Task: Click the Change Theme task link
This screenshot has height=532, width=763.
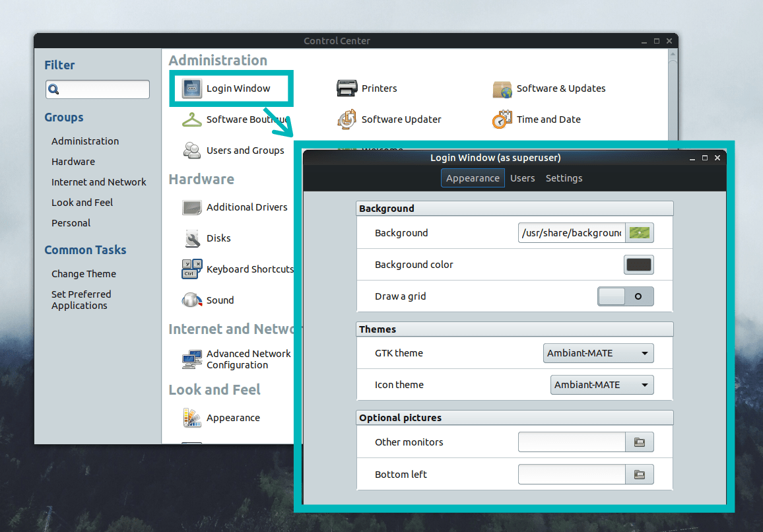Action: pyautogui.click(x=84, y=273)
